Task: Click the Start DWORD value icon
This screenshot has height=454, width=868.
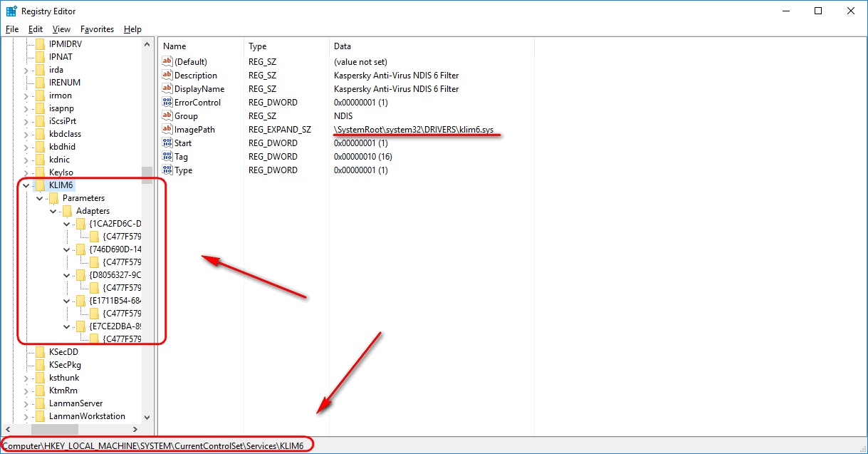Action: [x=167, y=143]
